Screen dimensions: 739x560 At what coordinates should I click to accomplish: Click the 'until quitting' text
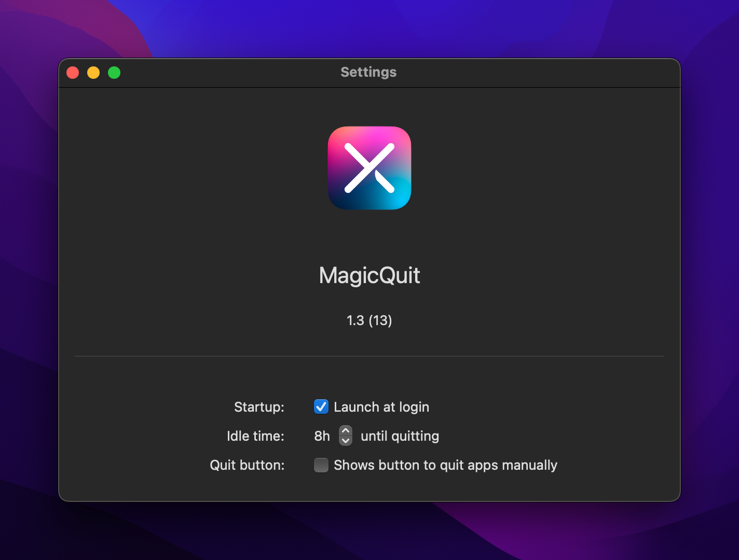point(400,436)
